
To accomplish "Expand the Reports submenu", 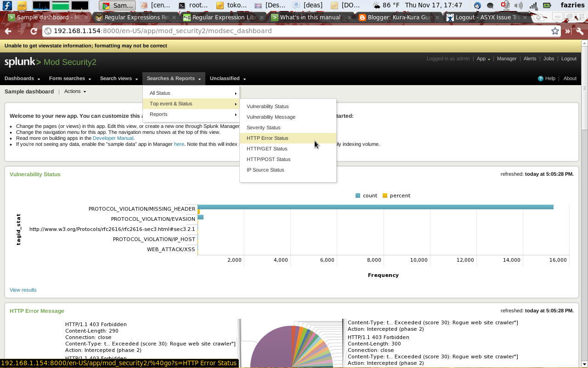I will point(191,115).
